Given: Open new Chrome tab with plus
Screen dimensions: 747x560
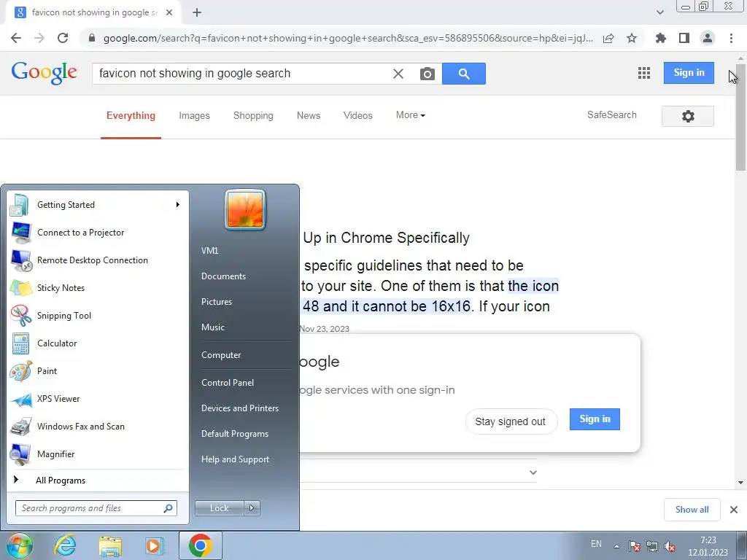Looking at the screenshot, I should pyautogui.click(x=197, y=13).
